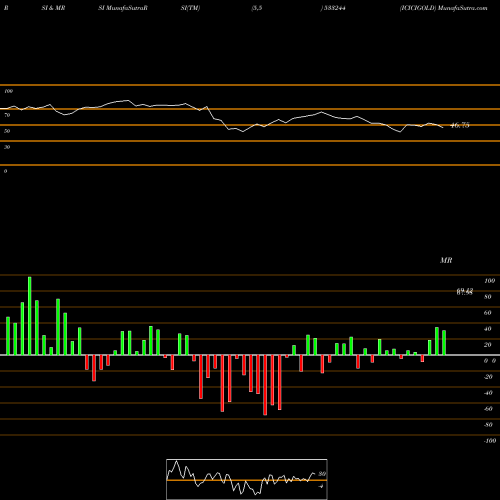Click the 70 level label on RSI axis

7,115
